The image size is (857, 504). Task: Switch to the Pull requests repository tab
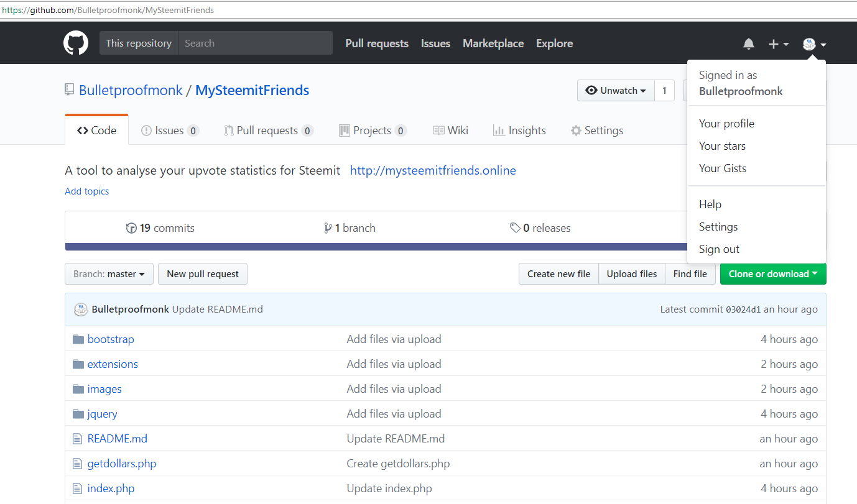pos(269,131)
